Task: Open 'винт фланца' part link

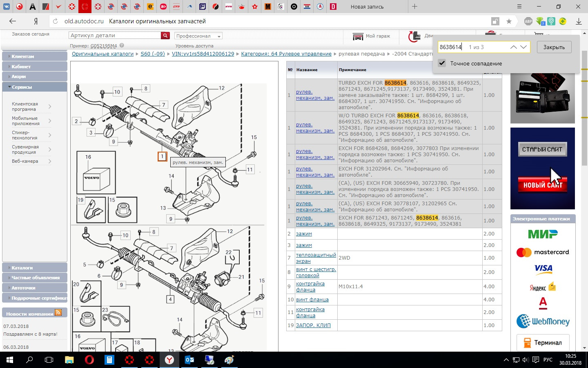Action: coord(312,300)
